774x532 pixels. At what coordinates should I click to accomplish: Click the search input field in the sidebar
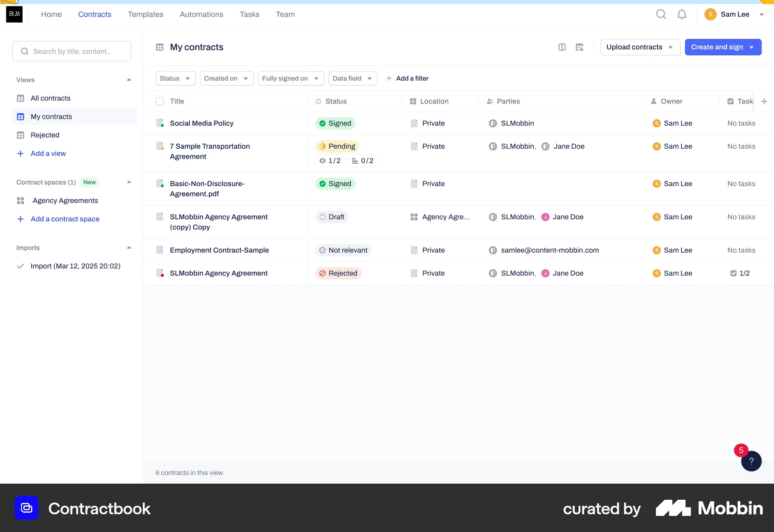coord(71,51)
